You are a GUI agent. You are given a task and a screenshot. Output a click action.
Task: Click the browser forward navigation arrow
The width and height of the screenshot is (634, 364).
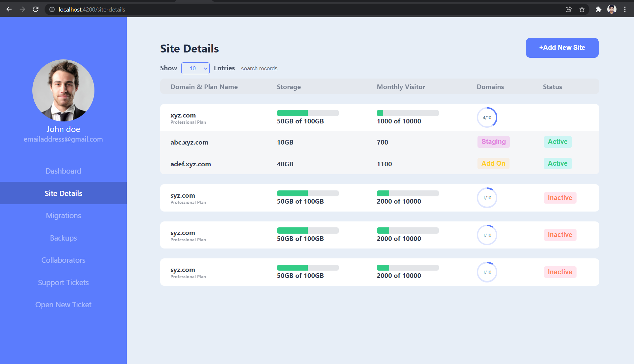click(x=22, y=9)
